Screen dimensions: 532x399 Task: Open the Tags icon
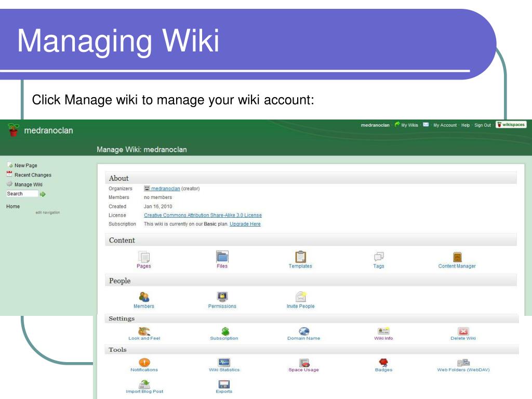pos(379,257)
